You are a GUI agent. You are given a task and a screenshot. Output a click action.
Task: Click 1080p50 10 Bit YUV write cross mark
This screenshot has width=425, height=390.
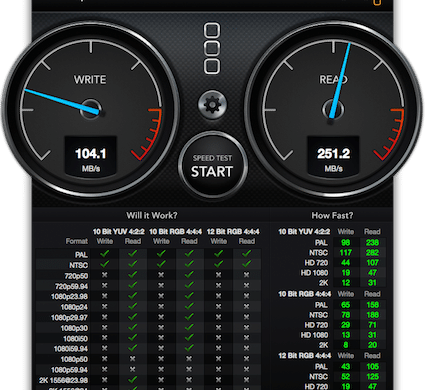105,359
